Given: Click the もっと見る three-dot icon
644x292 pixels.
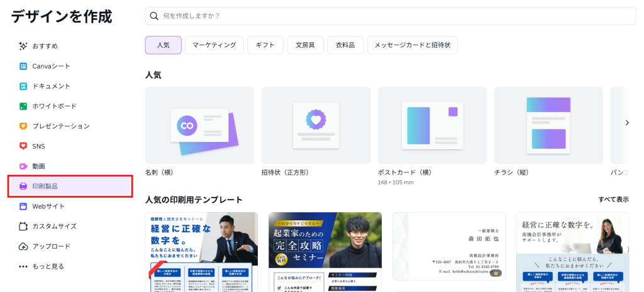Looking at the screenshot, I should tap(23, 266).
